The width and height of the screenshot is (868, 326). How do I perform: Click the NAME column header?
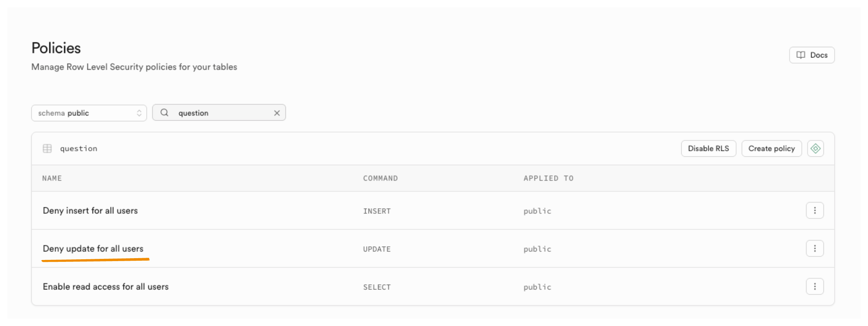(x=52, y=178)
